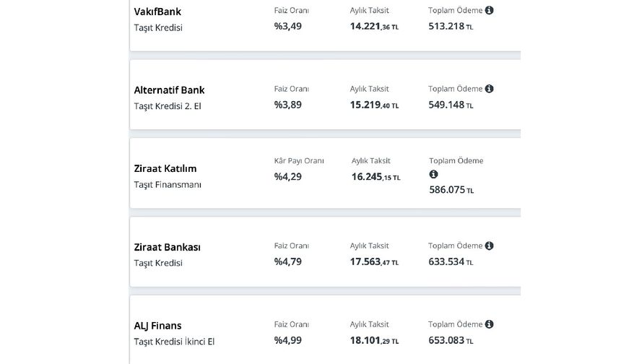The image size is (621, 364).
Task: Open the ALJ Finans loan offer
Action: (158, 326)
